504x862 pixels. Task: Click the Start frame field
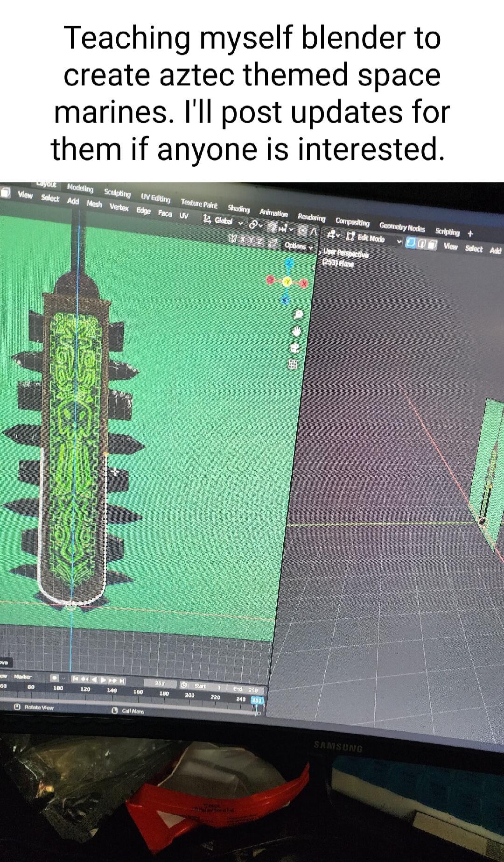point(207,686)
